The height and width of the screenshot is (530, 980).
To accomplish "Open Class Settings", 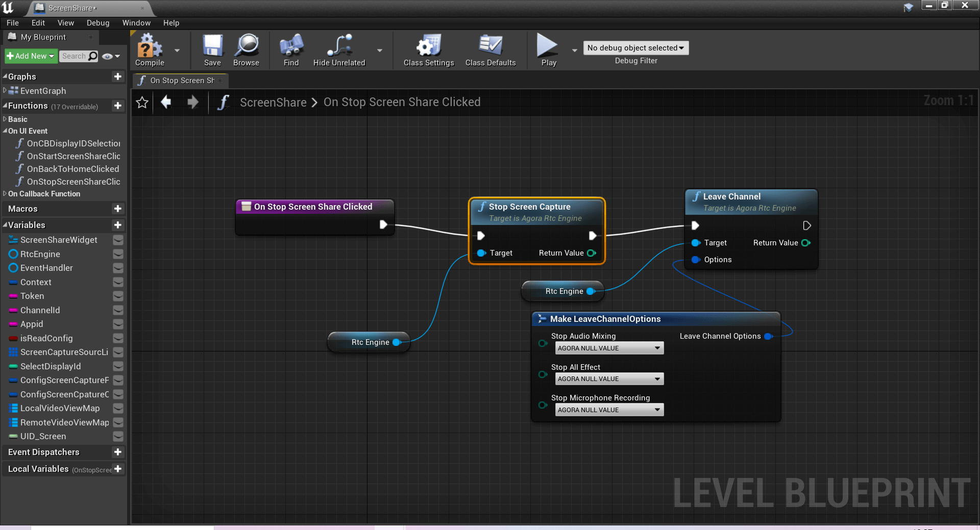I will [429, 50].
